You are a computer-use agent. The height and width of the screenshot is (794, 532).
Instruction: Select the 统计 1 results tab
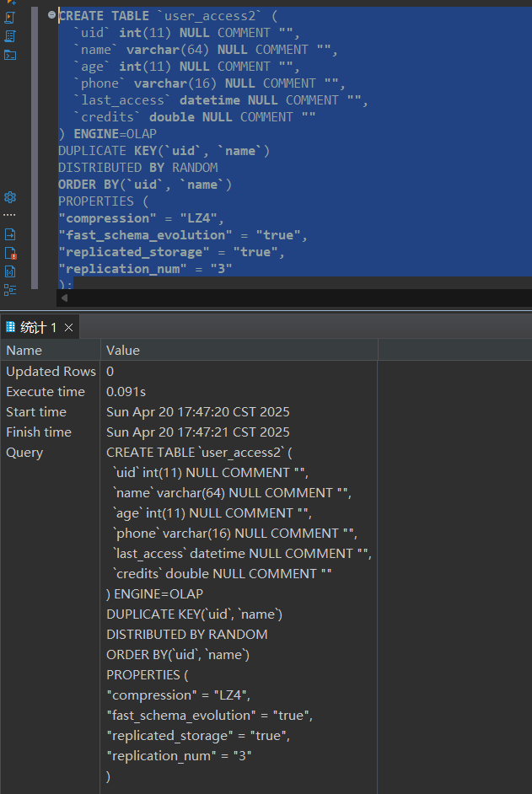pyautogui.click(x=38, y=327)
